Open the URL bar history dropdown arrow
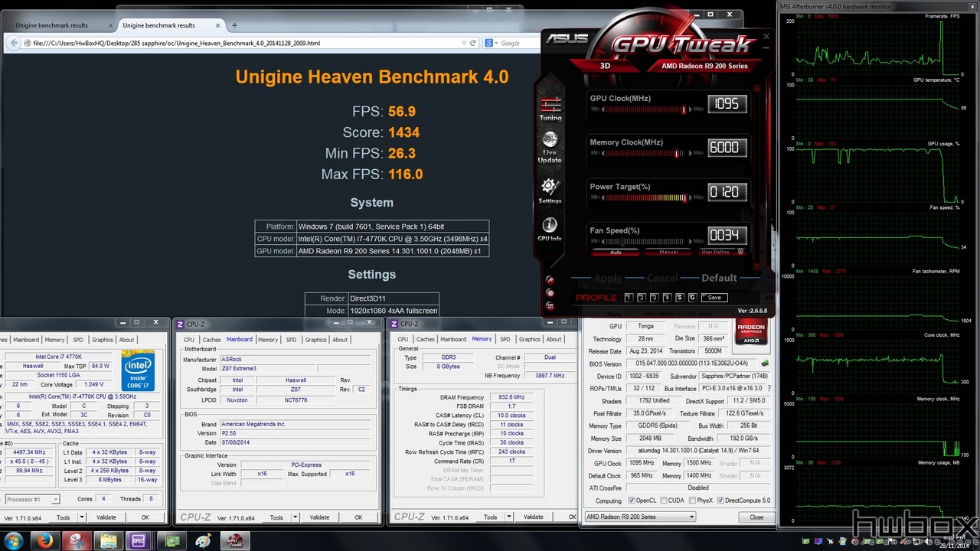 (463, 43)
